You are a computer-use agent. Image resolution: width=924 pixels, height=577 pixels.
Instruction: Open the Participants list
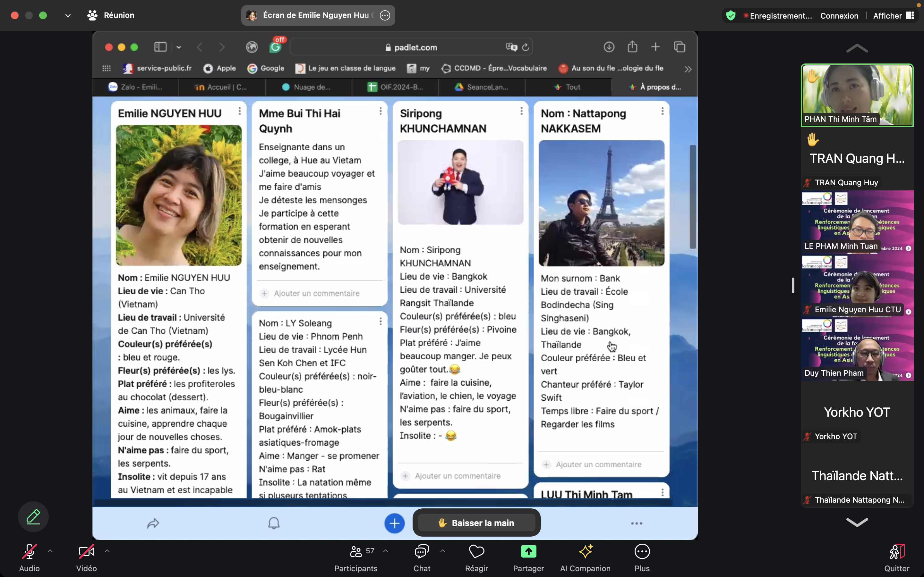[356, 552]
